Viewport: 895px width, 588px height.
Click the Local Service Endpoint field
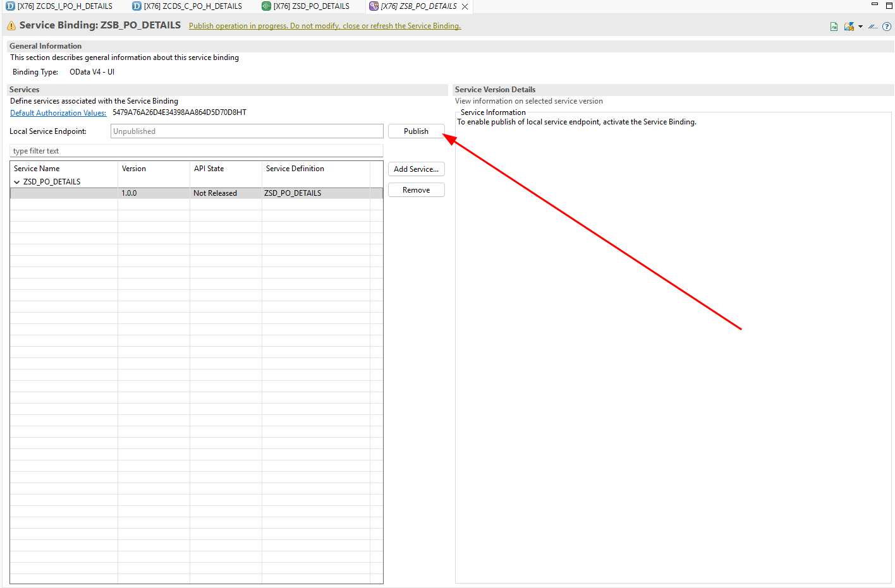[247, 131]
